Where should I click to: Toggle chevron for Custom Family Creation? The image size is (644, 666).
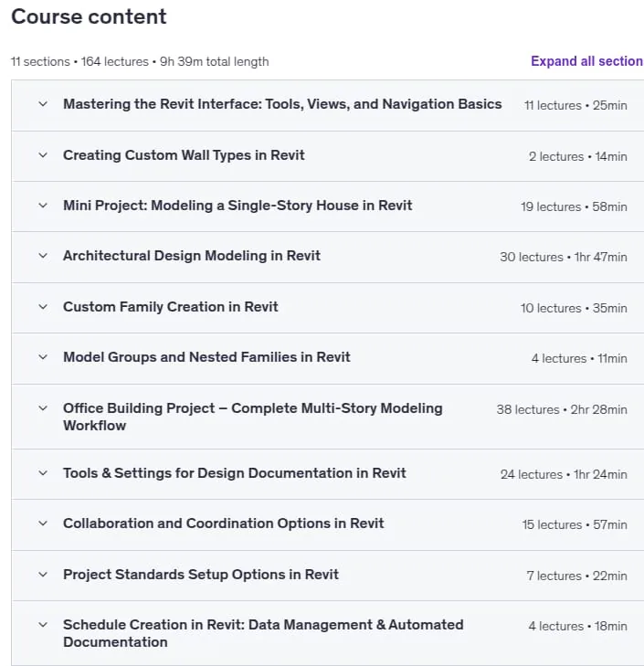click(x=43, y=307)
